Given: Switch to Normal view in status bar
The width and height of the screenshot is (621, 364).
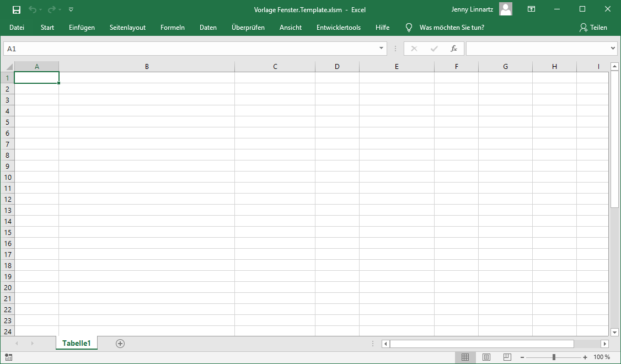Looking at the screenshot, I should [x=465, y=357].
